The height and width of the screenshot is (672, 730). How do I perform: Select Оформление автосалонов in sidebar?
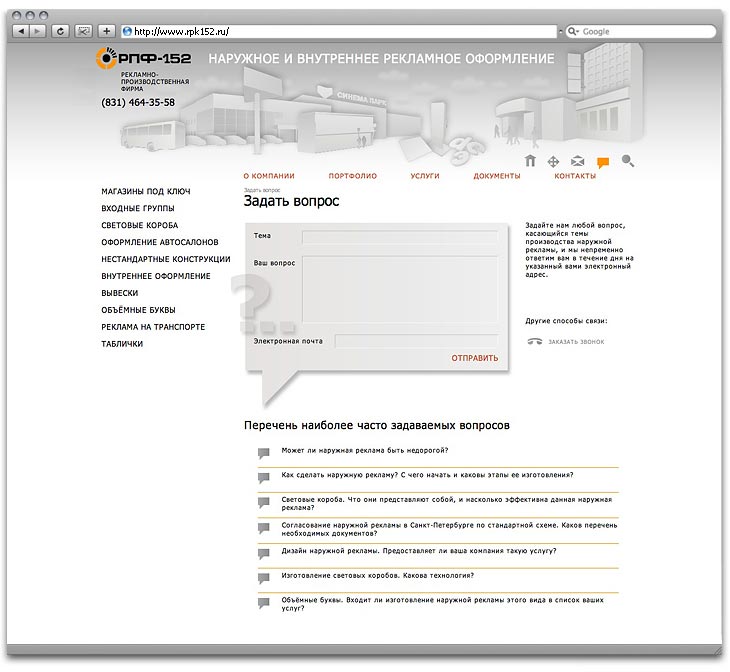click(x=160, y=242)
